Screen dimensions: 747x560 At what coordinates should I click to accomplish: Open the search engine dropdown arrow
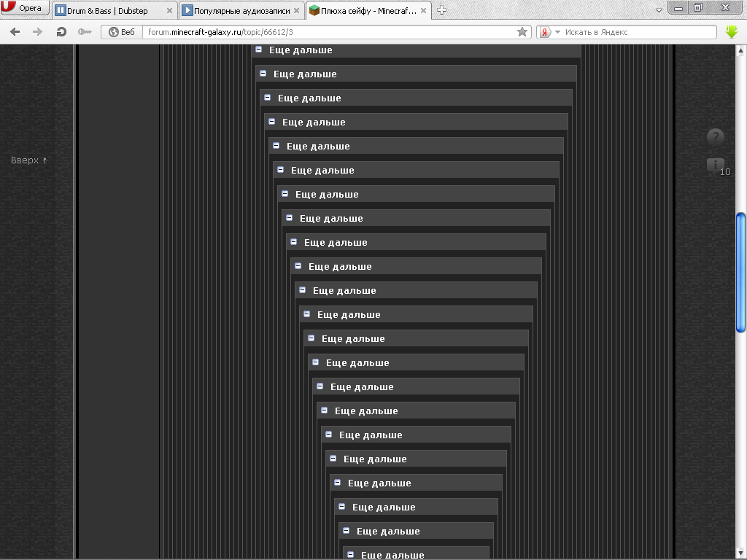(557, 32)
